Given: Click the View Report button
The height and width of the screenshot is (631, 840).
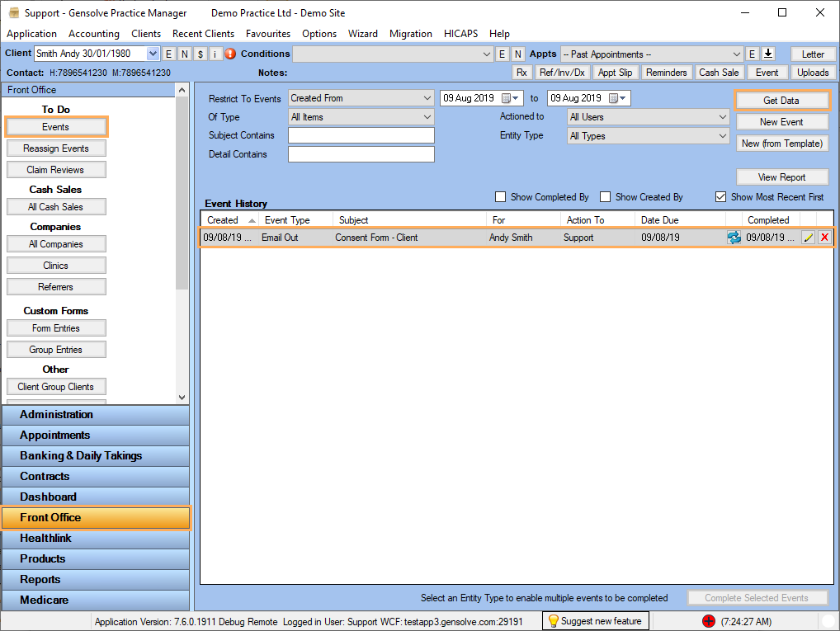Looking at the screenshot, I should [781, 177].
